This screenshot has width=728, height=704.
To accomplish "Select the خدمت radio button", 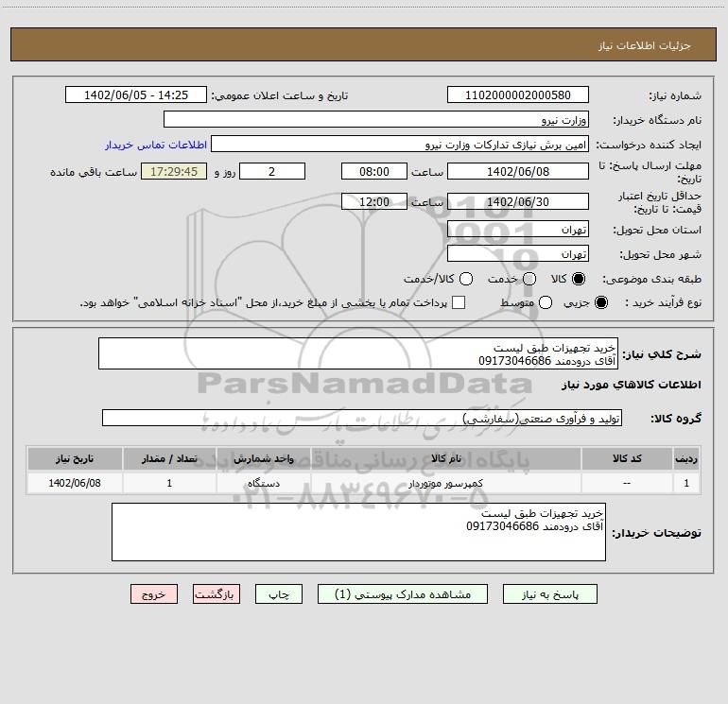I will click(x=529, y=279).
